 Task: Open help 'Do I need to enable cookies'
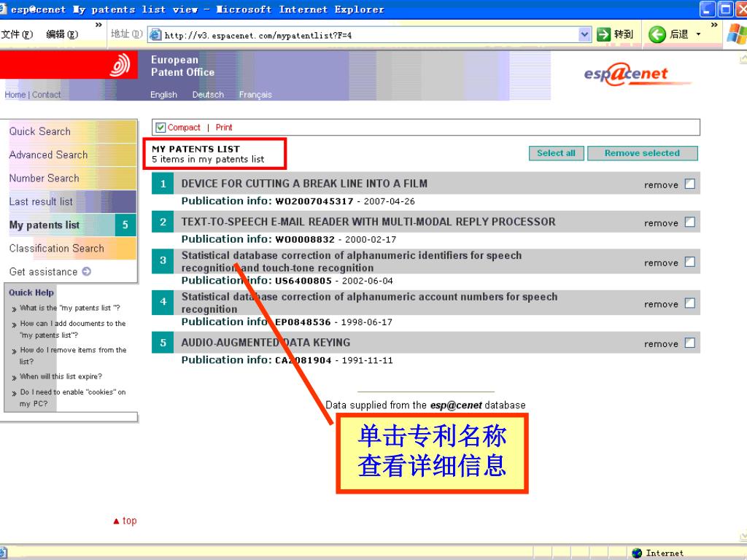tap(72, 397)
